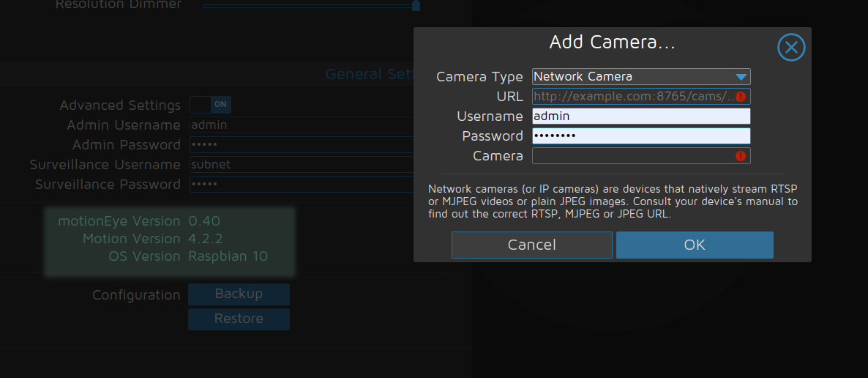Click the Backup configuration button
868x378 pixels.
pos(239,294)
